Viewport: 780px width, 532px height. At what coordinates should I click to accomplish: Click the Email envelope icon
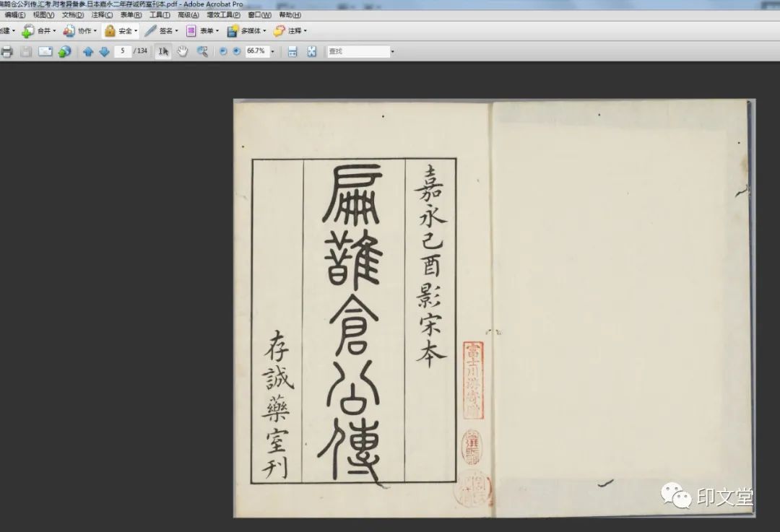(x=45, y=51)
